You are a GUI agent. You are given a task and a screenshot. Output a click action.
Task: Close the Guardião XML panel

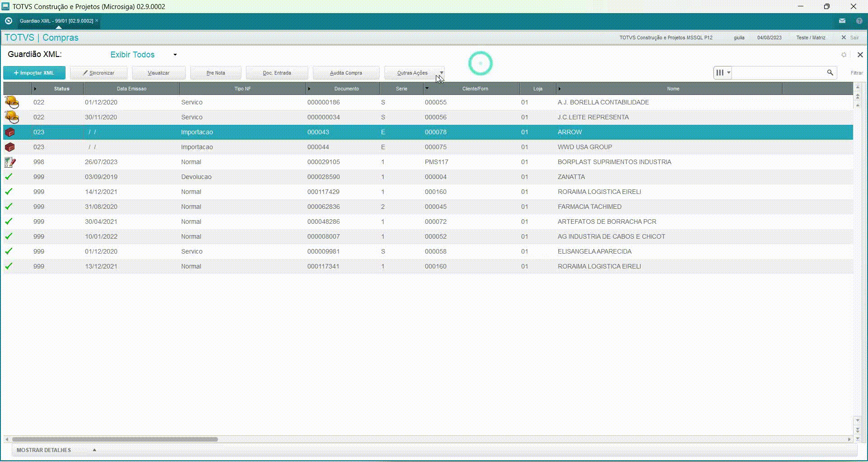(x=860, y=55)
